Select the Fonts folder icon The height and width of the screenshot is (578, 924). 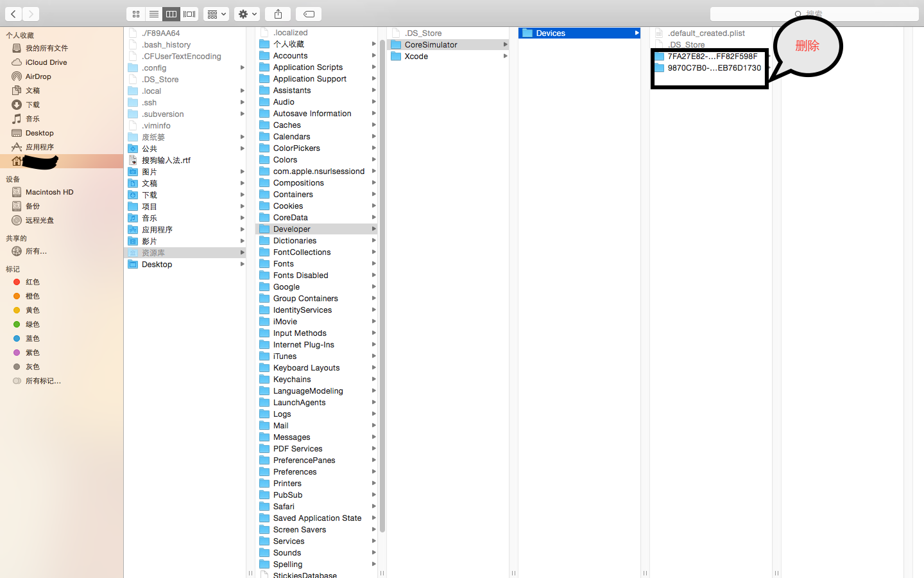264,264
